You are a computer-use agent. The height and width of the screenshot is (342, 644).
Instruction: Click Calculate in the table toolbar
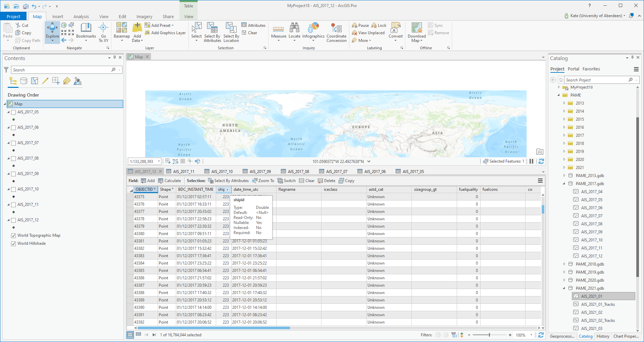(x=169, y=181)
